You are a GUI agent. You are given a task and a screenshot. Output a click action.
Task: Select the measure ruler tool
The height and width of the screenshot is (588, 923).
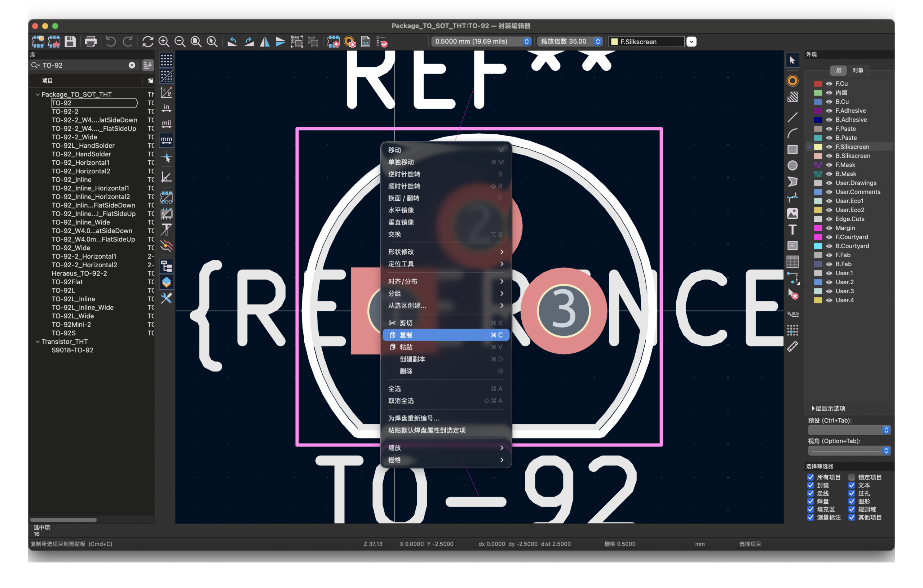[792, 347]
